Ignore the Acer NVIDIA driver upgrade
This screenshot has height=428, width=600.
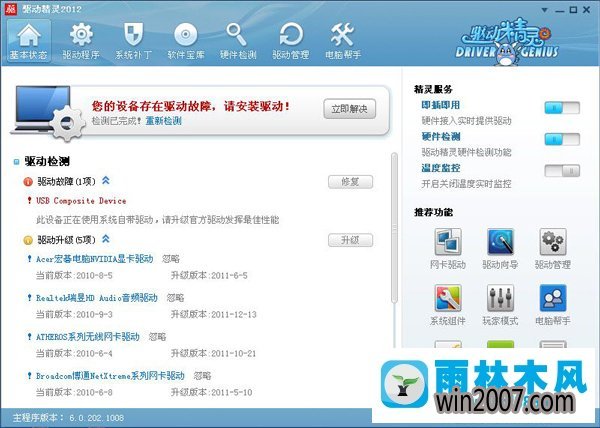171,259
